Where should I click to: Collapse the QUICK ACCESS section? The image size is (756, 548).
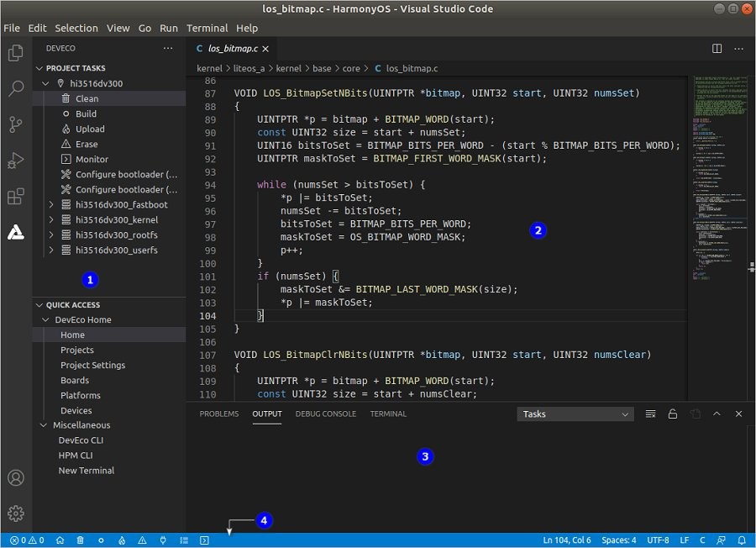point(39,305)
